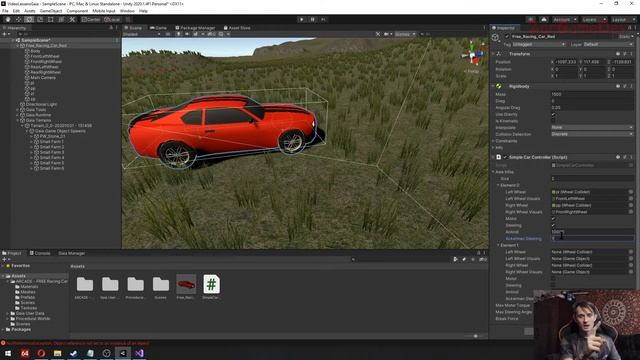Open object picker for Element 1 Right Wheel Visuals
This screenshot has width=640, height=360.
[631, 272]
